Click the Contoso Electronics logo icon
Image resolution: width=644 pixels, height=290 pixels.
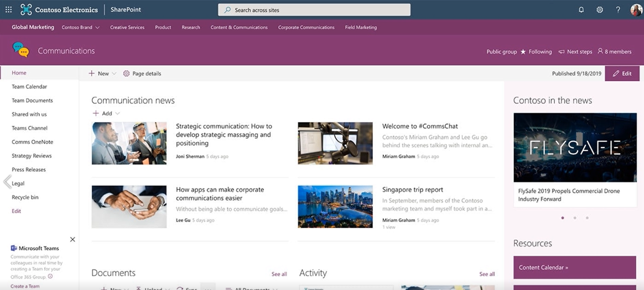coord(26,9)
